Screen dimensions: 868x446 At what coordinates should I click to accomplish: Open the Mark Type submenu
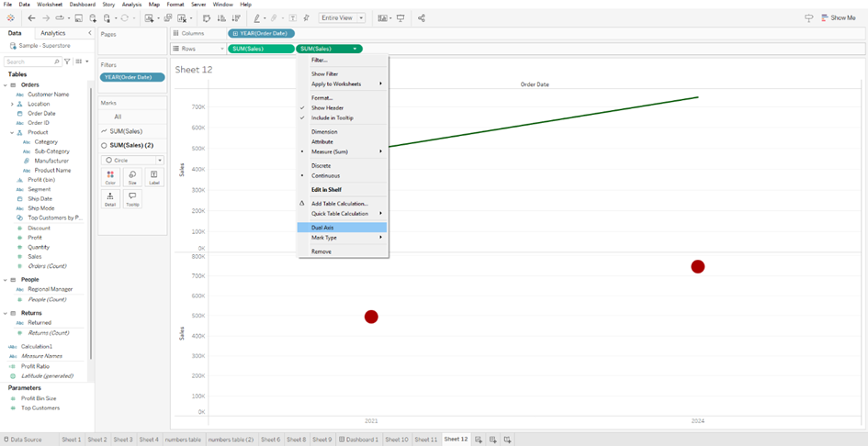[343, 238]
